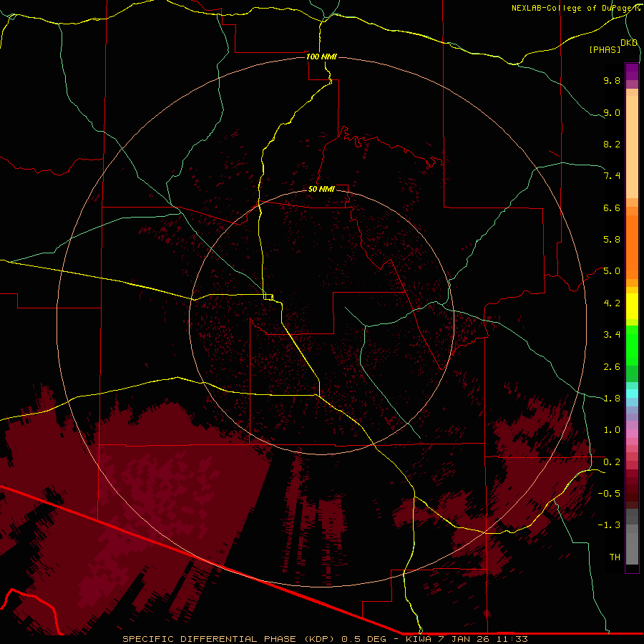Select the 0.2 scale value
The image size is (644, 644).
click(612, 462)
